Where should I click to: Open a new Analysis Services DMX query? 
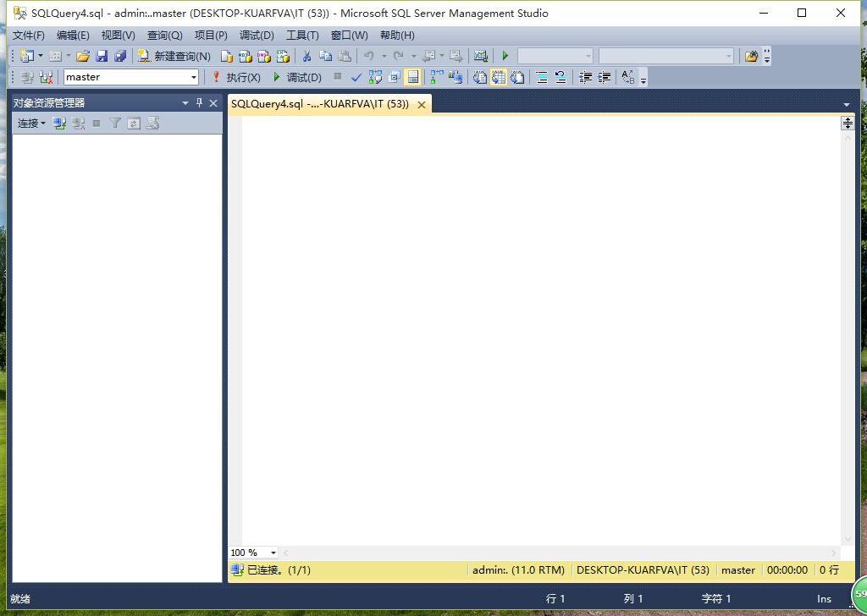[x=264, y=57]
